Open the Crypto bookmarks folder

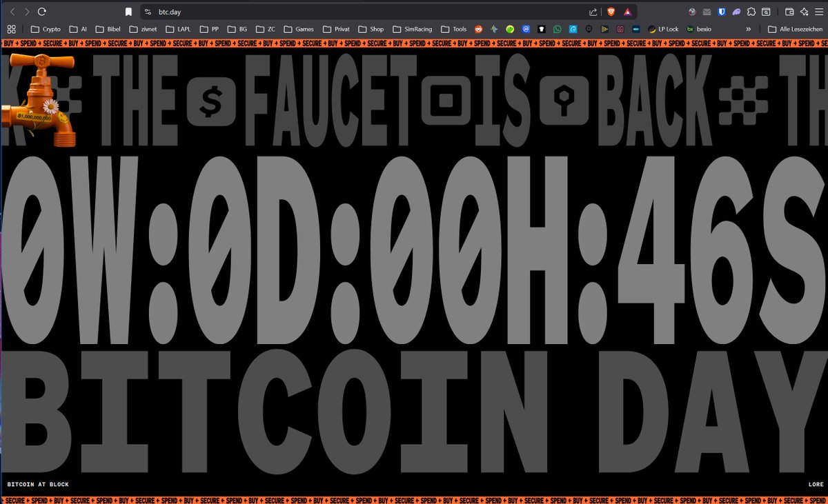click(46, 29)
